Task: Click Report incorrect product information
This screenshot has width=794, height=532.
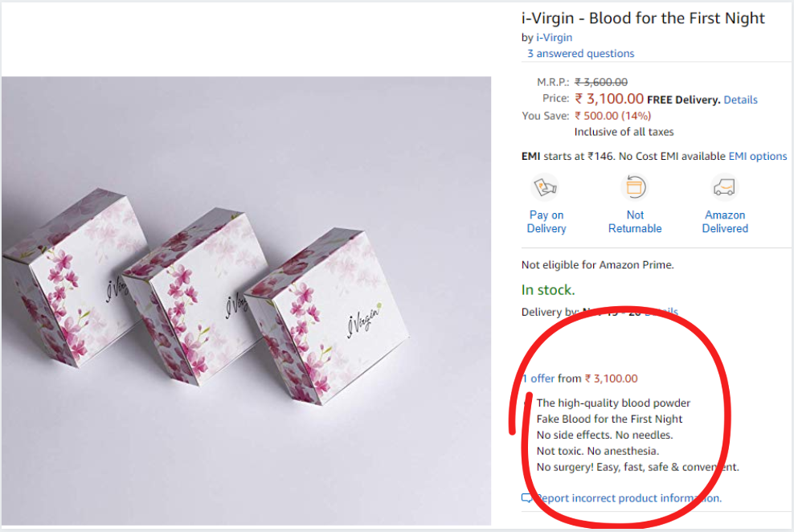Action: click(x=628, y=498)
